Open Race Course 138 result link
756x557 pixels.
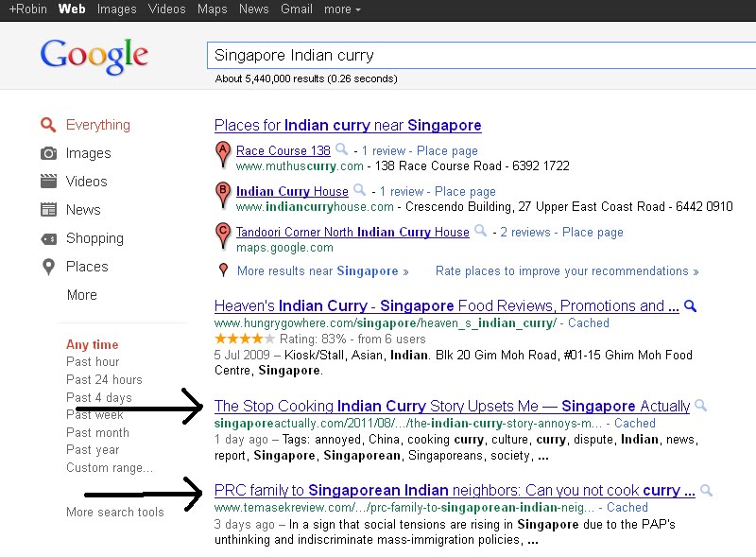point(283,150)
